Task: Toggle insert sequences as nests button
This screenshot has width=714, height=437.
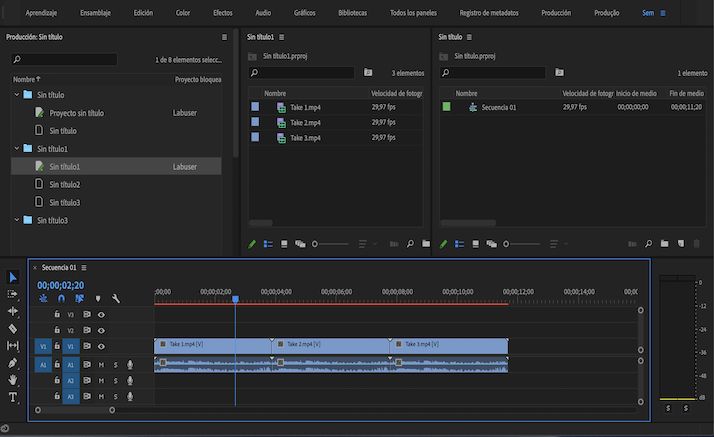Action: tap(43, 299)
